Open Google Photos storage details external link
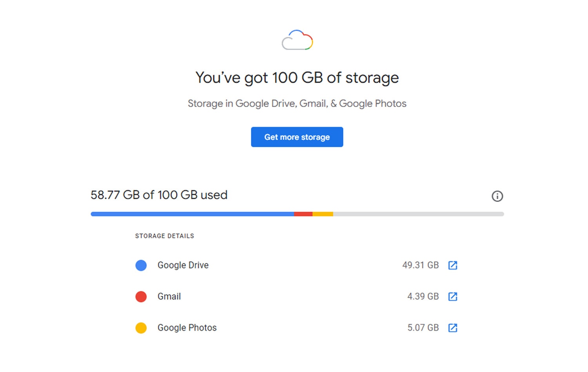The height and width of the screenshot is (372, 588). point(453,327)
